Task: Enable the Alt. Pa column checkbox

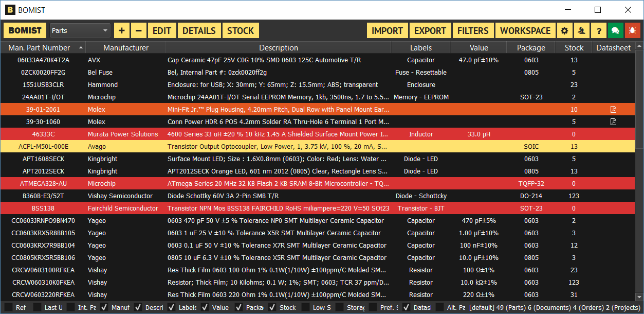Action: click(x=440, y=307)
